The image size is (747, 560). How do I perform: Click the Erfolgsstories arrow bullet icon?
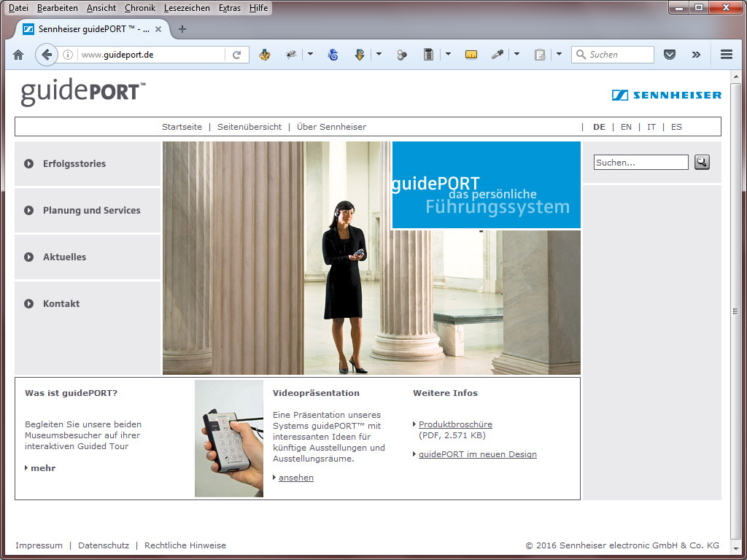click(x=28, y=164)
